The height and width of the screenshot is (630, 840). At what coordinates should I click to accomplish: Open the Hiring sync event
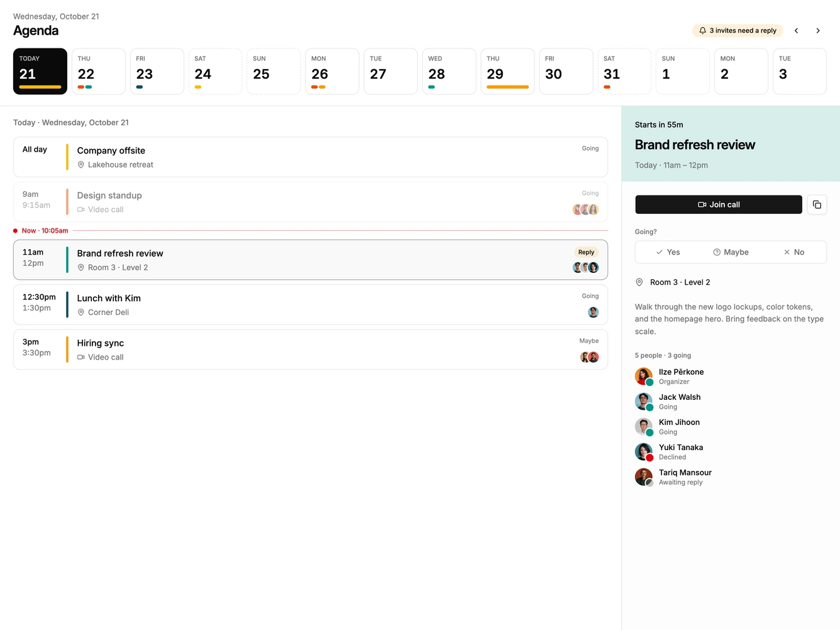(x=311, y=350)
